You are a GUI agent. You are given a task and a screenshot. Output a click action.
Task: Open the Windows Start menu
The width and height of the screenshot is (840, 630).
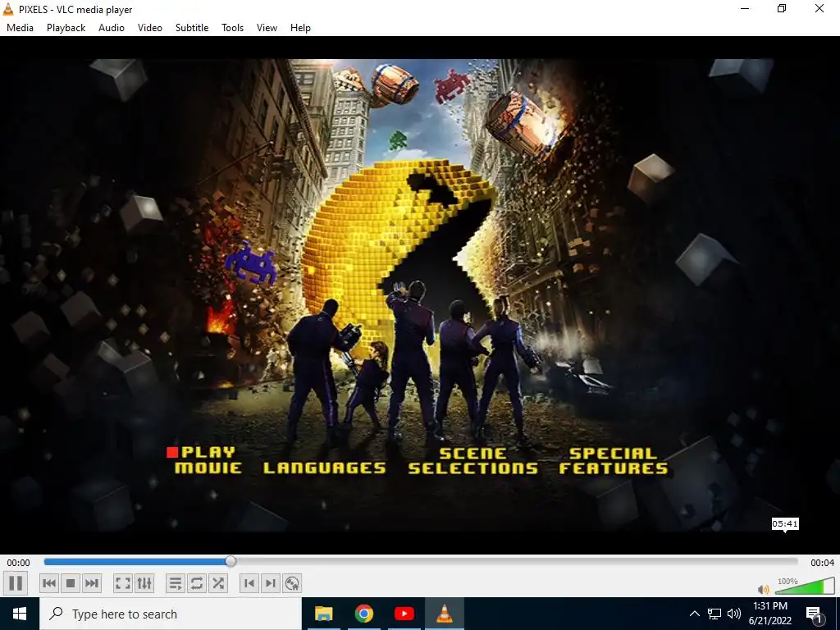tap(20, 614)
